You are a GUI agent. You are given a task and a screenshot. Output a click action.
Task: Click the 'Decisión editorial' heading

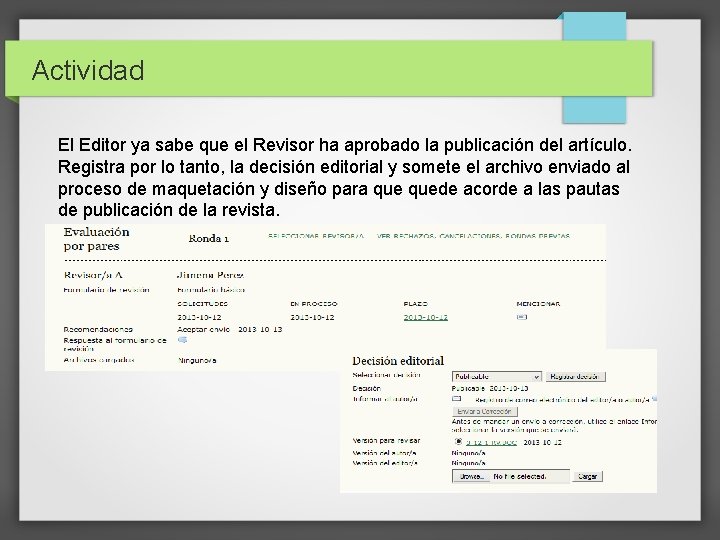tap(398, 361)
